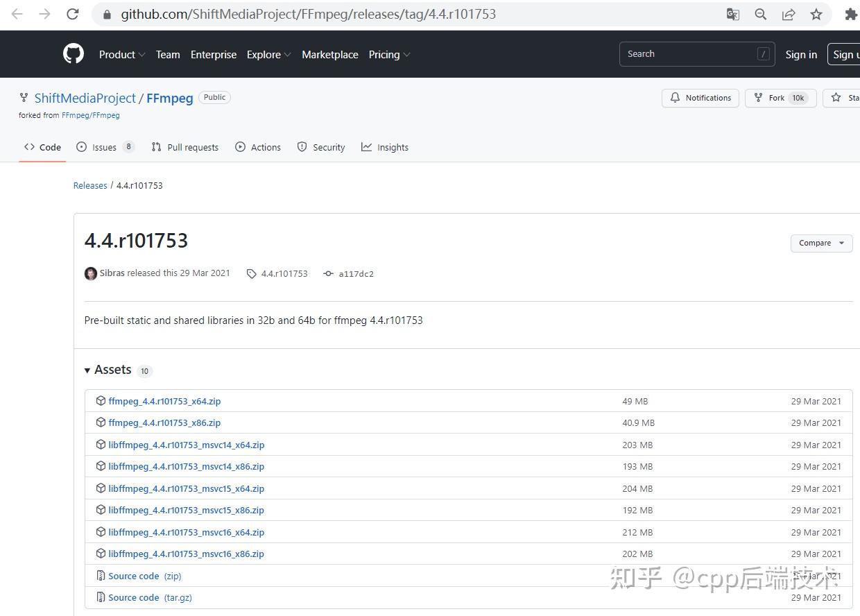Toggle repository notifications with the bell
Screen dimensions: 860x616
pos(700,98)
